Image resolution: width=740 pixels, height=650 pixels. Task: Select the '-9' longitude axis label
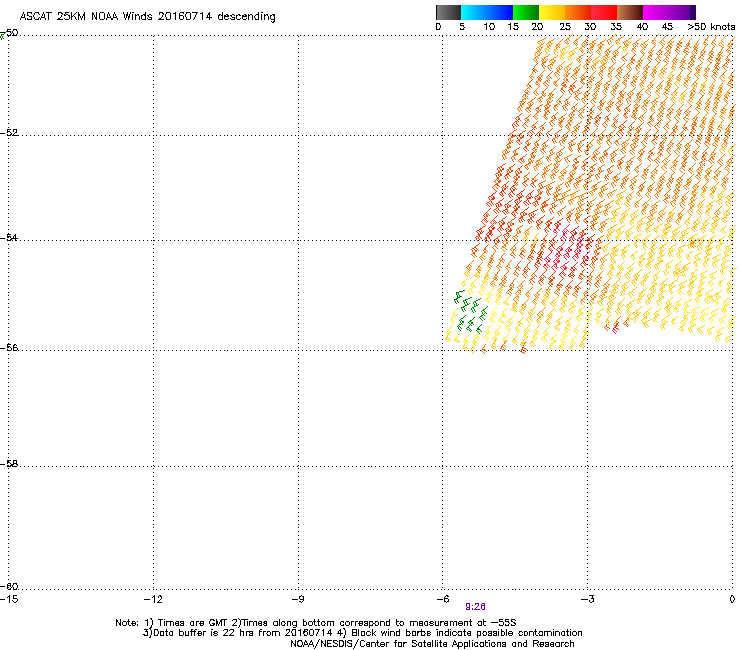[x=298, y=599]
